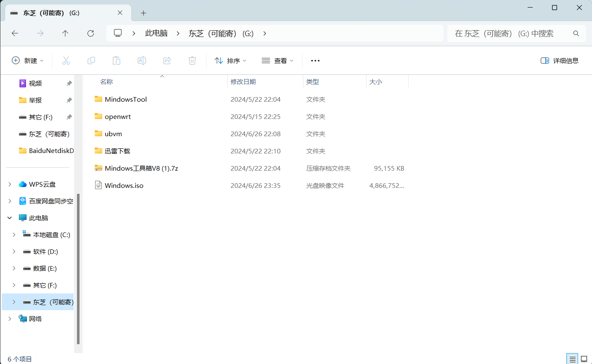Switch to large thumbnails view in status bar

[x=584, y=359]
